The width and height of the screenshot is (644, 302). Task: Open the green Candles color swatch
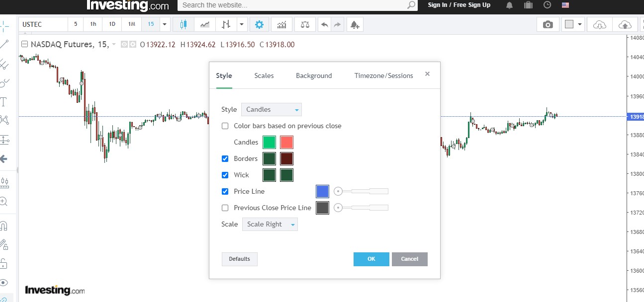(269, 143)
